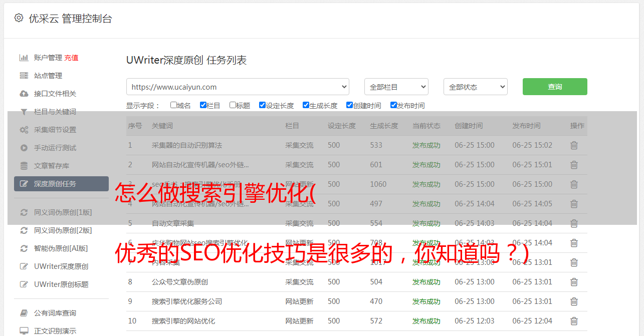This screenshot has width=644, height=336.
Task: Click the refresh icon beside 同义词伪原创[2版]
Action: coord(24,230)
